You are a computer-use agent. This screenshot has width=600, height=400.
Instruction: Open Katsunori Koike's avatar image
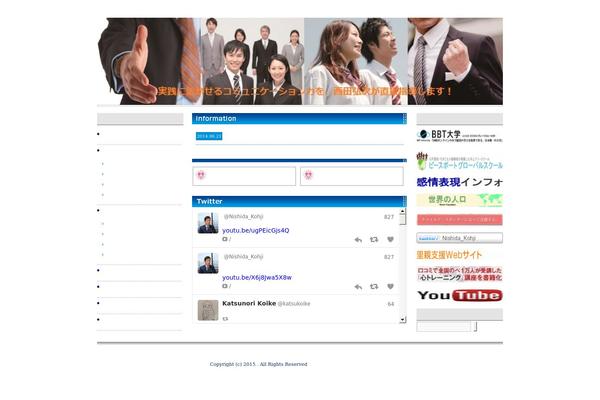point(208,310)
